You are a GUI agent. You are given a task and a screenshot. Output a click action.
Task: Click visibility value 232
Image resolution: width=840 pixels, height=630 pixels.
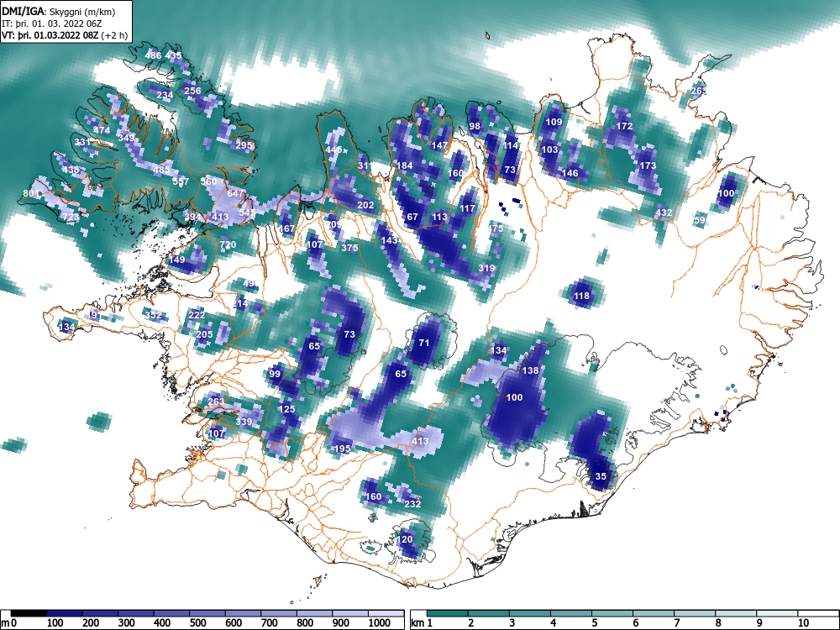pyautogui.click(x=412, y=504)
